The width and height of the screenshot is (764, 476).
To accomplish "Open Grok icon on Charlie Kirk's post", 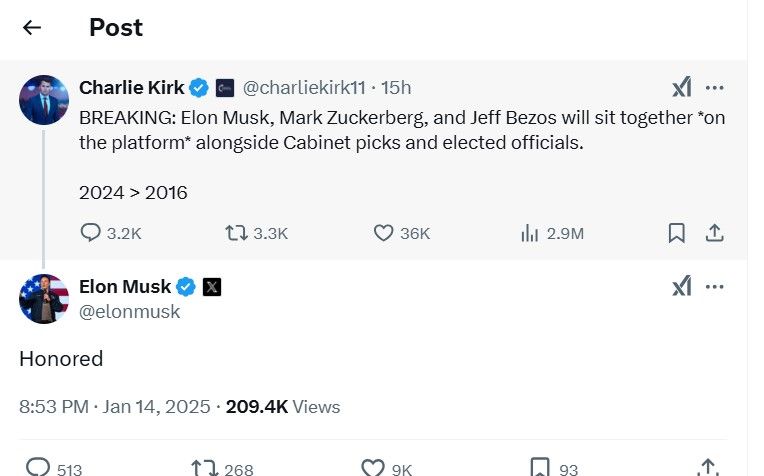I will 681,87.
